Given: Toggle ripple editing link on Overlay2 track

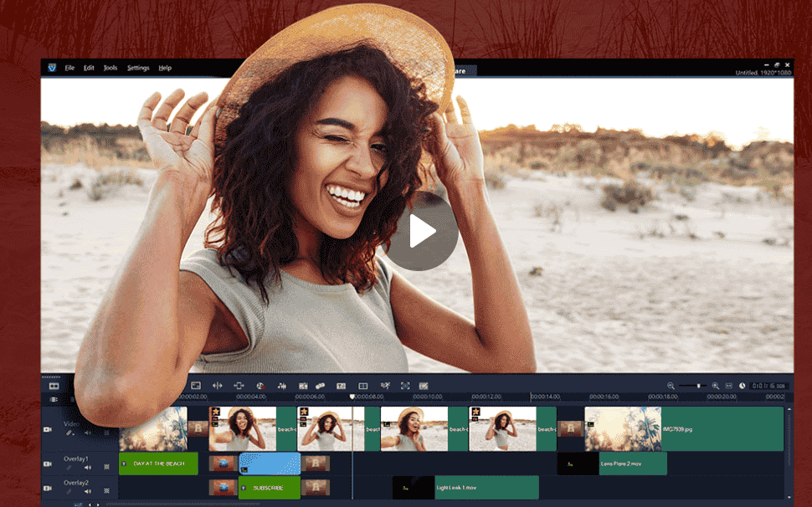Looking at the screenshot, I should 69,491.
